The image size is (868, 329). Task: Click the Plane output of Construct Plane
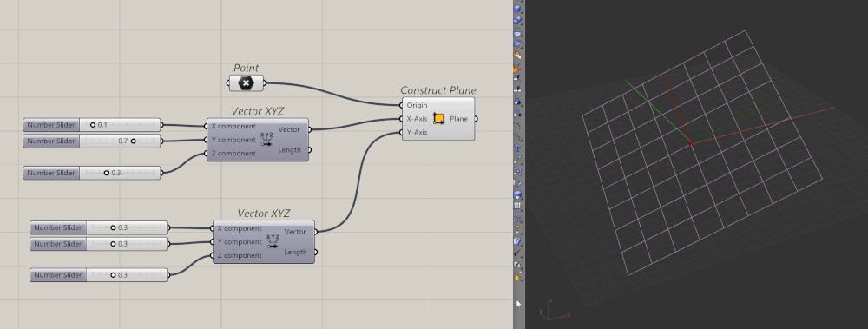459,119
